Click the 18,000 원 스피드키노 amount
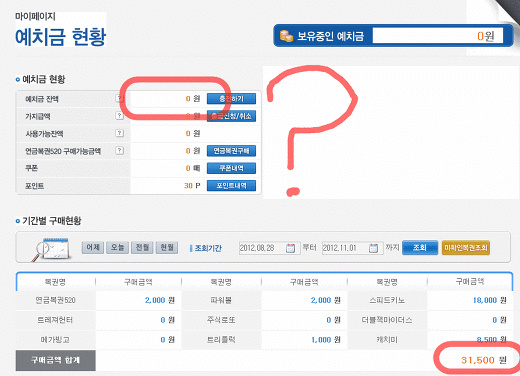The height and width of the screenshot is (376, 520). coord(490,300)
